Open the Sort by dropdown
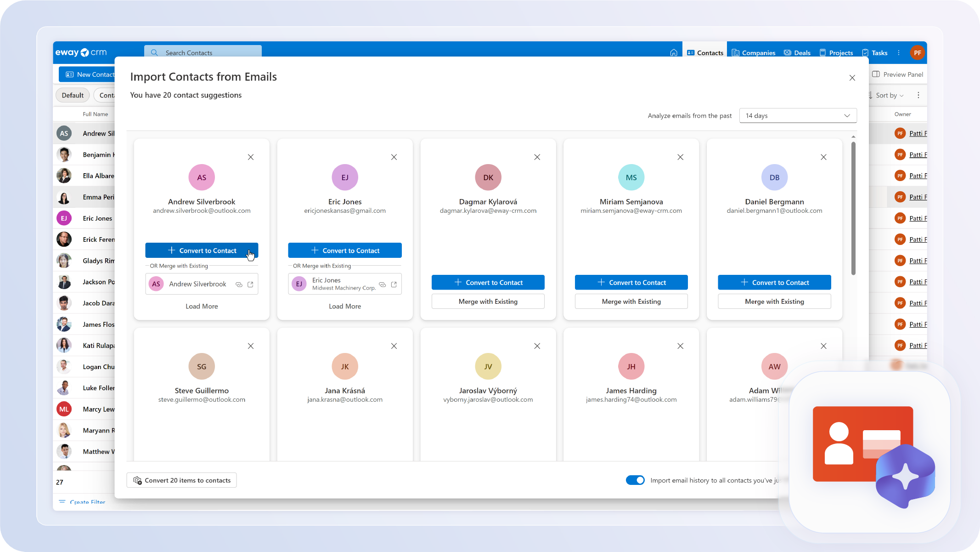 coord(886,96)
